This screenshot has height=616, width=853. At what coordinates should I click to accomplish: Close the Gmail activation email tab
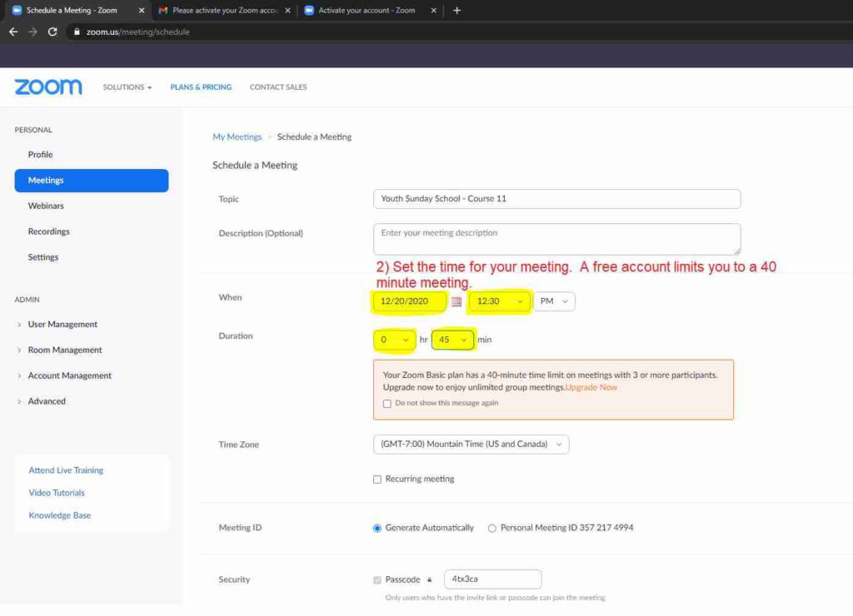click(287, 10)
